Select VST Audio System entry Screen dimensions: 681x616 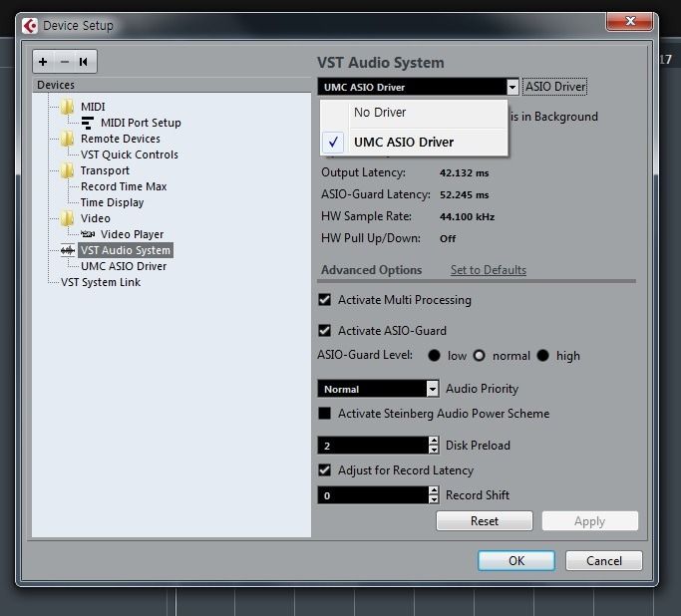tap(126, 250)
